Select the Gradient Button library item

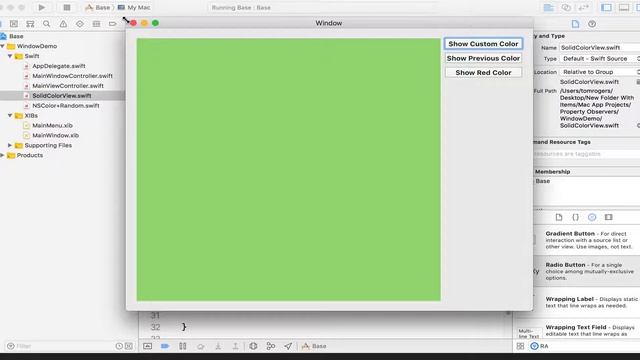coord(587,240)
